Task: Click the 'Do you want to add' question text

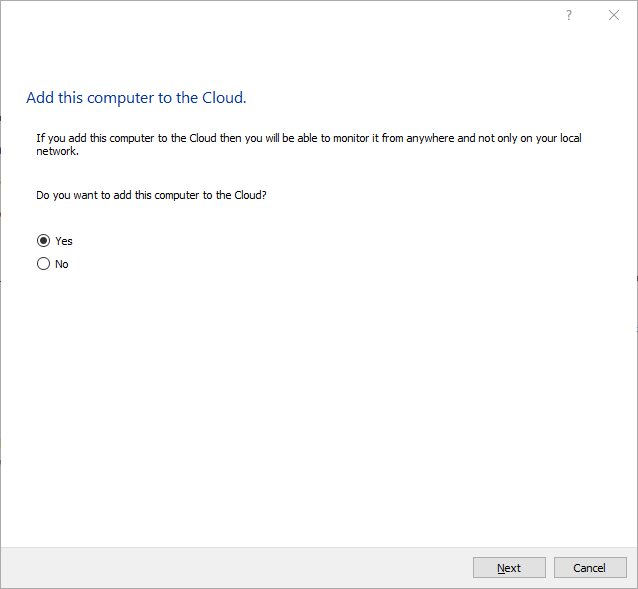Action: click(x=151, y=195)
